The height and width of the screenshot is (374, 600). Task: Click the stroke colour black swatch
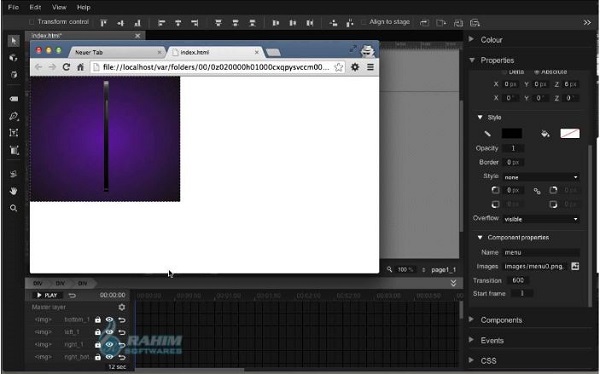(x=512, y=133)
